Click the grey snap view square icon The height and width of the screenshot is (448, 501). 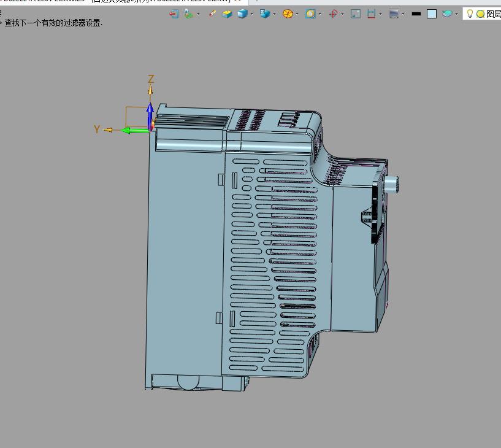(x=356, y=14)
